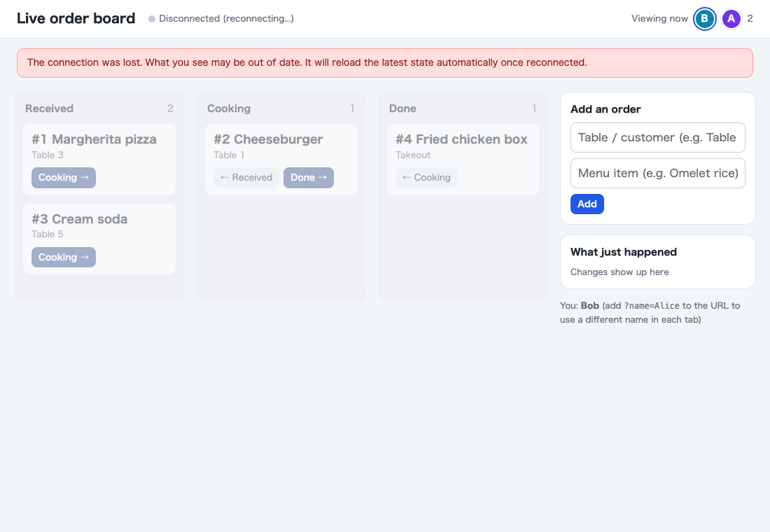Click the "Viewing now" label
The height and width of the screenshot is (532, 770).
[659, 19]
